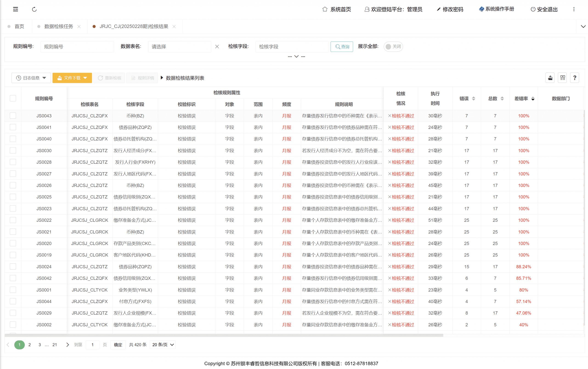588x369 pixels.
Task: Open the column filter grid icon
Action: point(562,78)
